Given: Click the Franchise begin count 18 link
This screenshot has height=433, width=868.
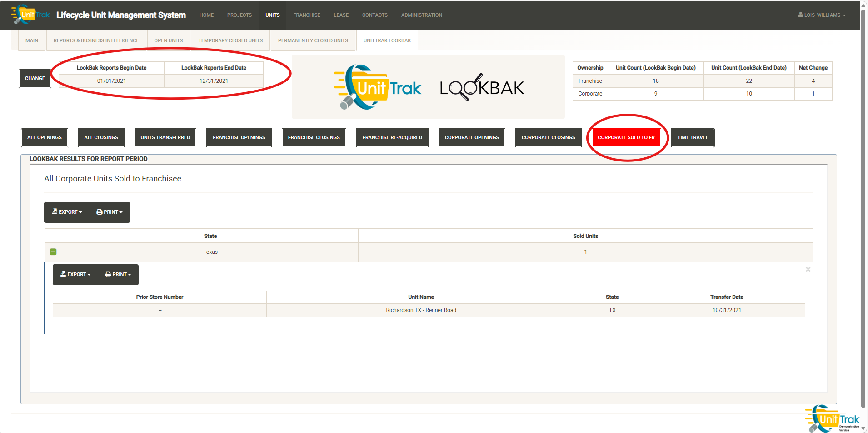Looking at the screenshot, I should pyautogui.click(x=655, y=81).
